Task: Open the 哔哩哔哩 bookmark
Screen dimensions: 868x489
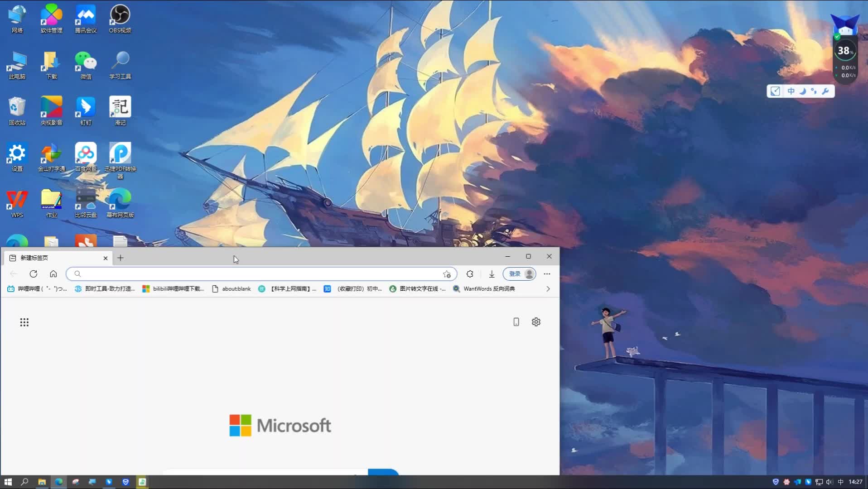Action: click(37, 289)
